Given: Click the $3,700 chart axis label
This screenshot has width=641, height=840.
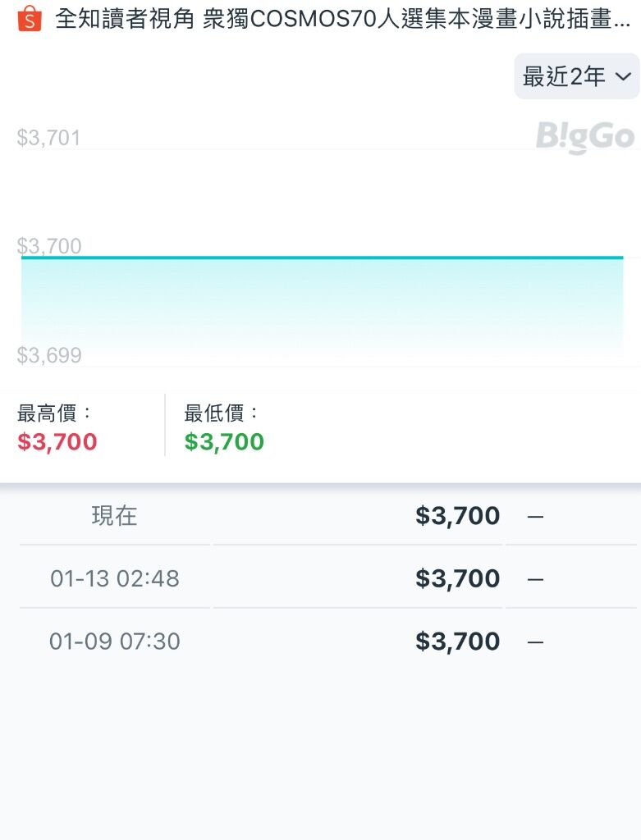Looking at the screenshot, I should click(x=48, y=246).
